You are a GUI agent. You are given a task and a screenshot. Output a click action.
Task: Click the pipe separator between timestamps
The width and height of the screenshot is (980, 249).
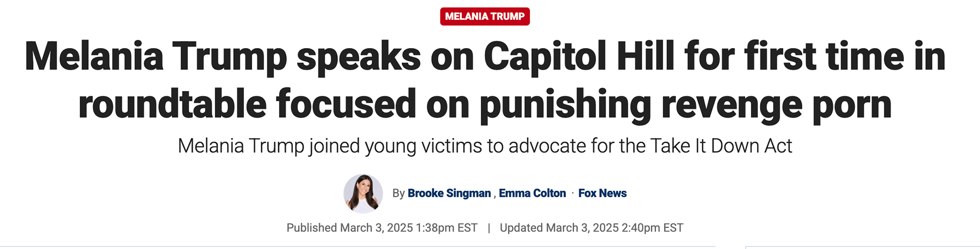point(488,228)
